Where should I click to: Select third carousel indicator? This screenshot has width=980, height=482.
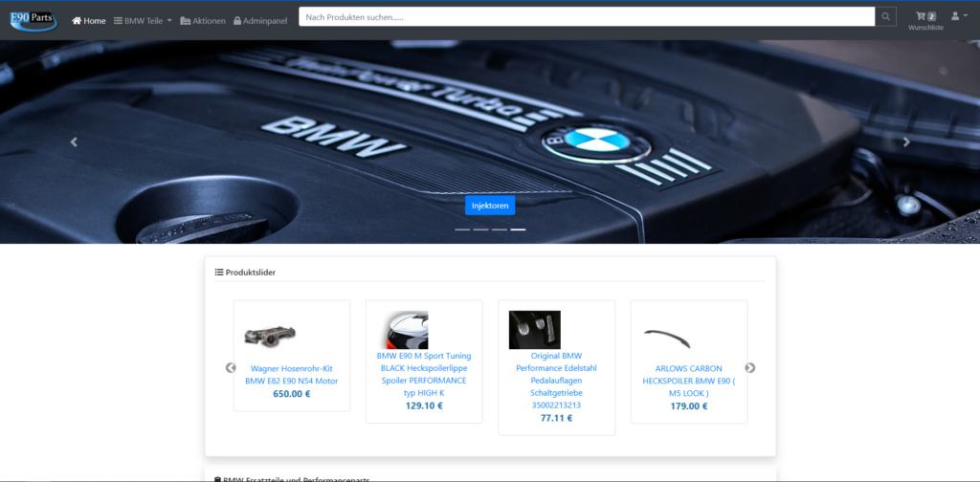(500, 230)
